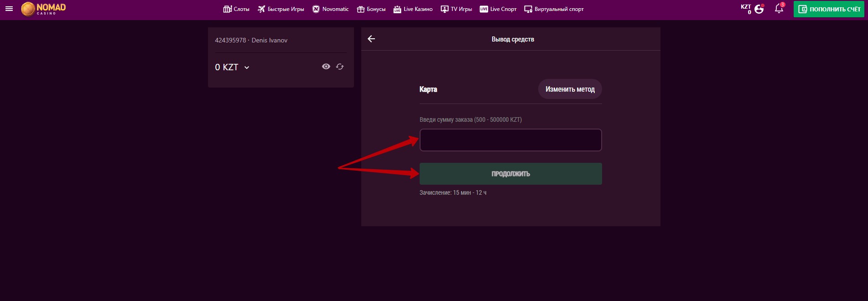Open the Слоты section
Viewport: 868px width, 301px height.
click(236, 9)
